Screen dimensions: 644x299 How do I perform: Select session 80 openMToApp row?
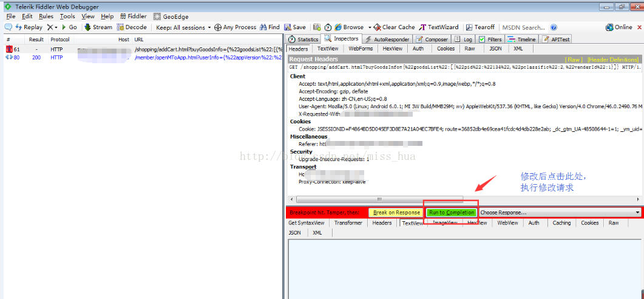tap(141, 58)
